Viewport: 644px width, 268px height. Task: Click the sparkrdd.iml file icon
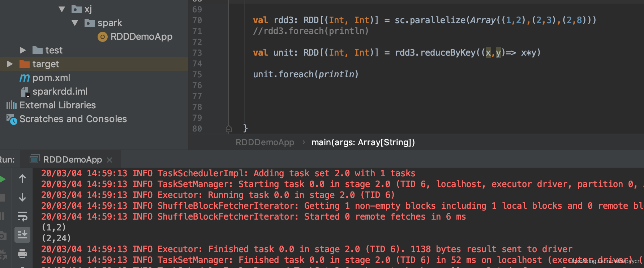[25, 92]
